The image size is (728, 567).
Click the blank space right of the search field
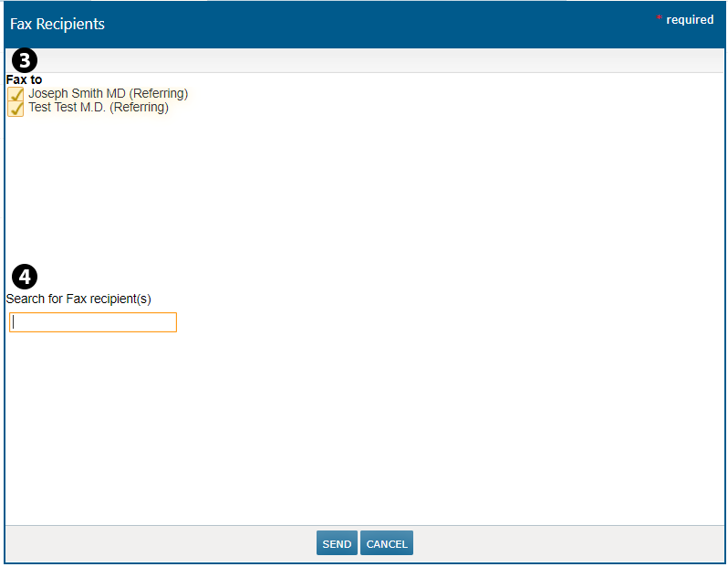(411, 322)
